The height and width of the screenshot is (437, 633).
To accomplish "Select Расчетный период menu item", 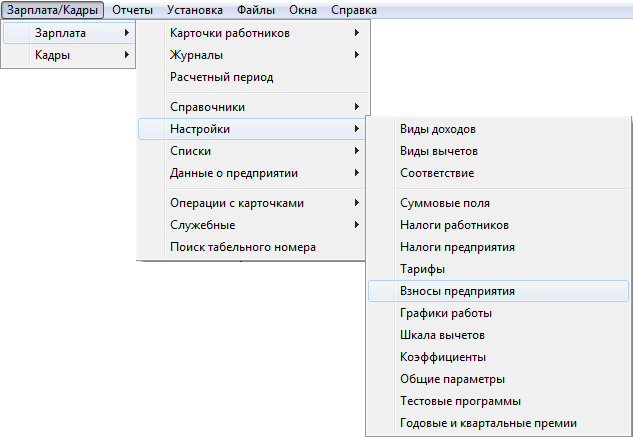I will coord(253,77).
